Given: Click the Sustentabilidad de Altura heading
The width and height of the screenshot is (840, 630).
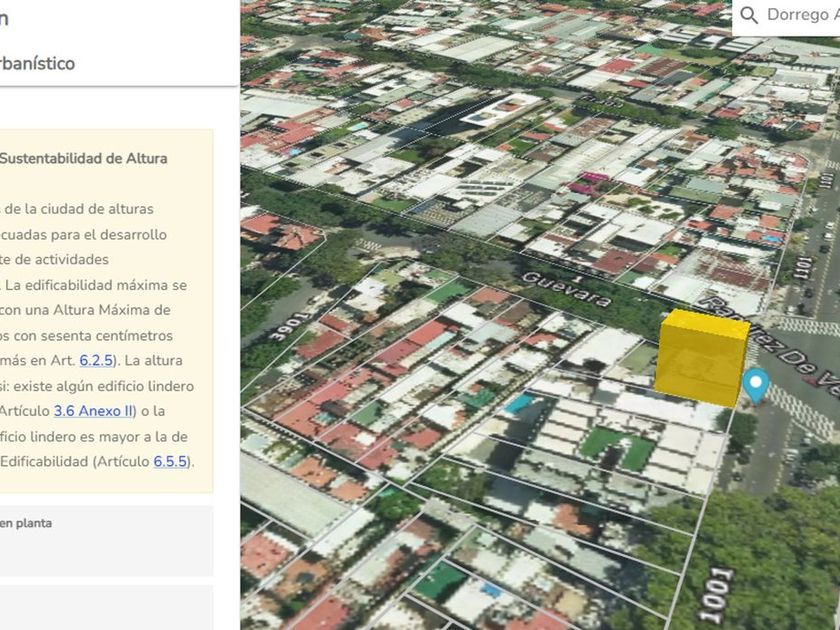Looking at the screenshot, I should pos(84,158).
